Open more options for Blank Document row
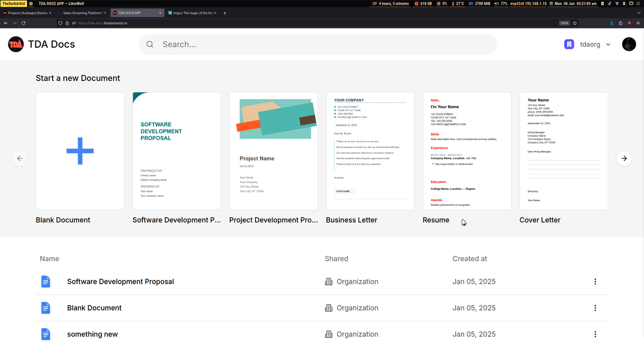Screen dimensions: 644x362 pyautogui.click(x=595, y=308)
